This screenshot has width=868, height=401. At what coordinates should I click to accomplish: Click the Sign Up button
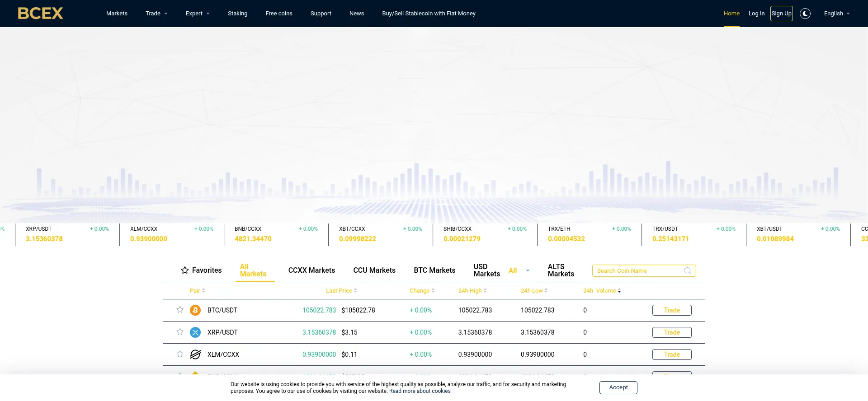(782, 14)
